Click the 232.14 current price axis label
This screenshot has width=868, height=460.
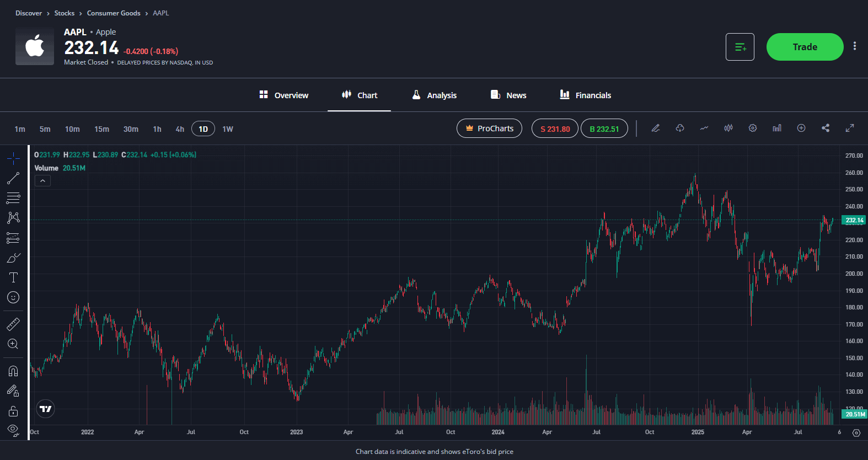[x=854, y=220]
